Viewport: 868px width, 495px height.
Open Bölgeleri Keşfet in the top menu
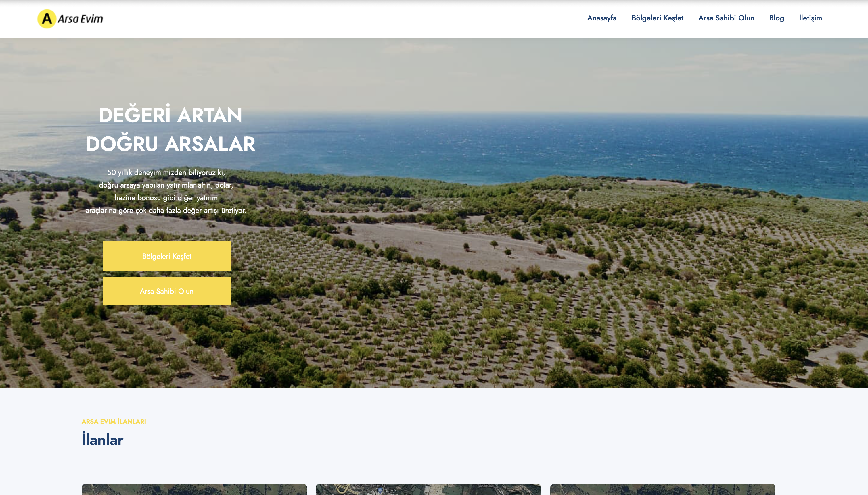(x=657, y=18)
